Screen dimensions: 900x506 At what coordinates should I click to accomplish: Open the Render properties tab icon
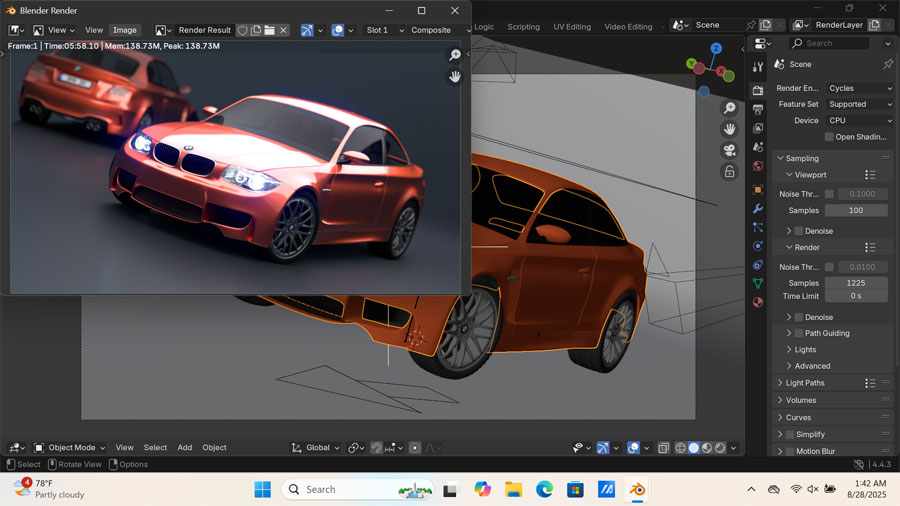point(758,90)
